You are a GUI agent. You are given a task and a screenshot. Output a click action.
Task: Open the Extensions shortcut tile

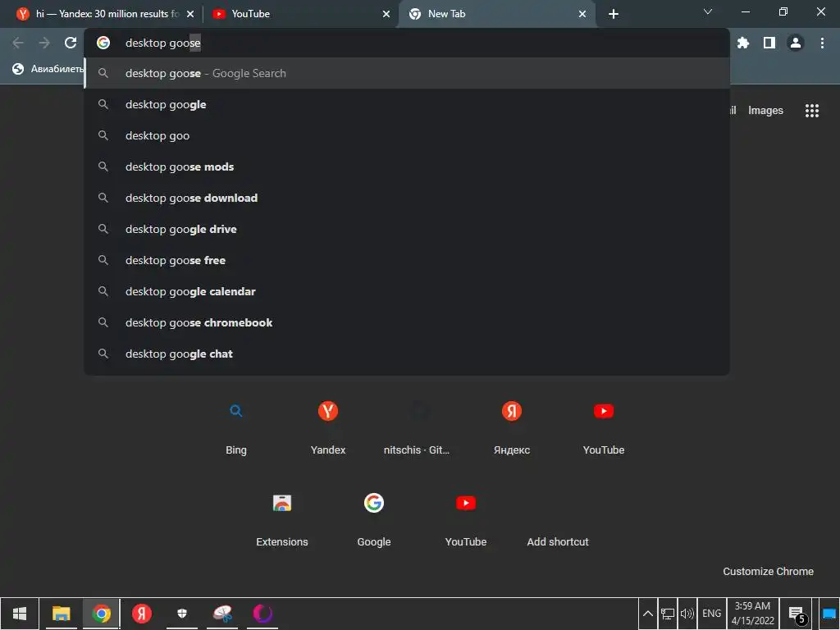pos(282,519)
